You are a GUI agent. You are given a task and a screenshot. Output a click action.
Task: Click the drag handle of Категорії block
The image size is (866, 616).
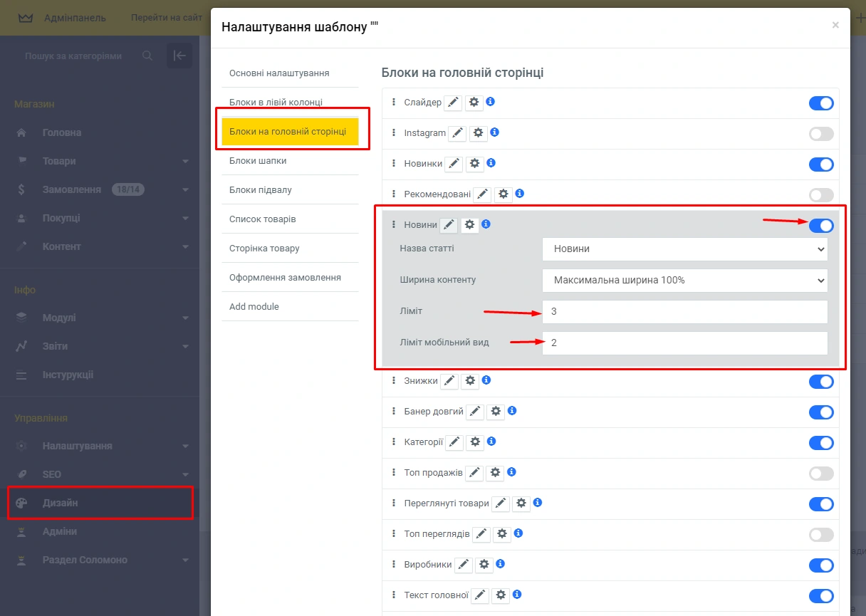tap(394, 442)
